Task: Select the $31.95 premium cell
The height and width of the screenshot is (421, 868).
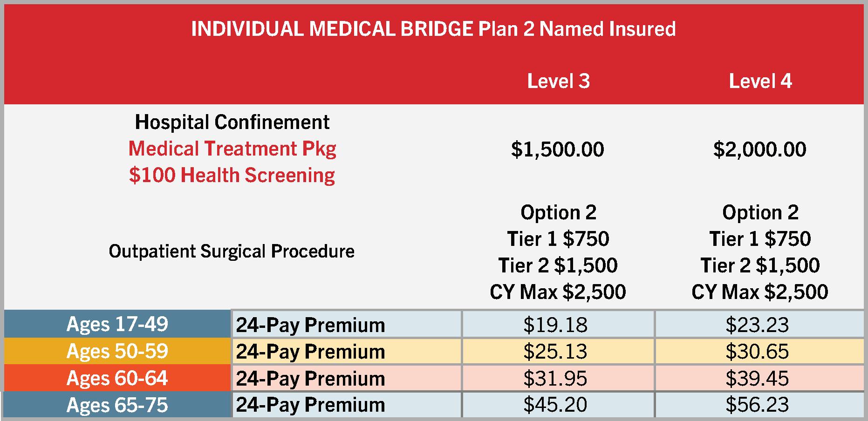Action: [555, 378]
